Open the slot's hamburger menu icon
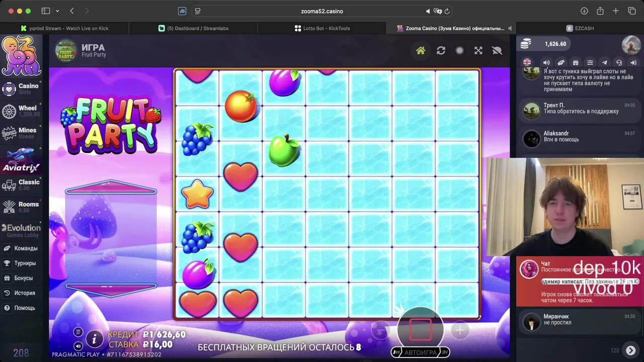The height and width of the screenshot is (362, 644). point(78,332)
